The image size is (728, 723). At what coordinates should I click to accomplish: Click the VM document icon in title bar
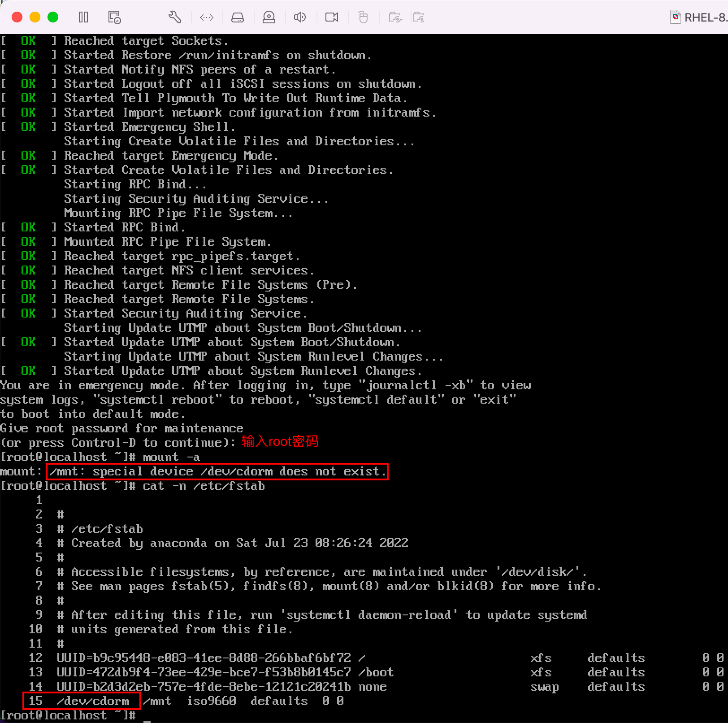[x=675, y=17]
